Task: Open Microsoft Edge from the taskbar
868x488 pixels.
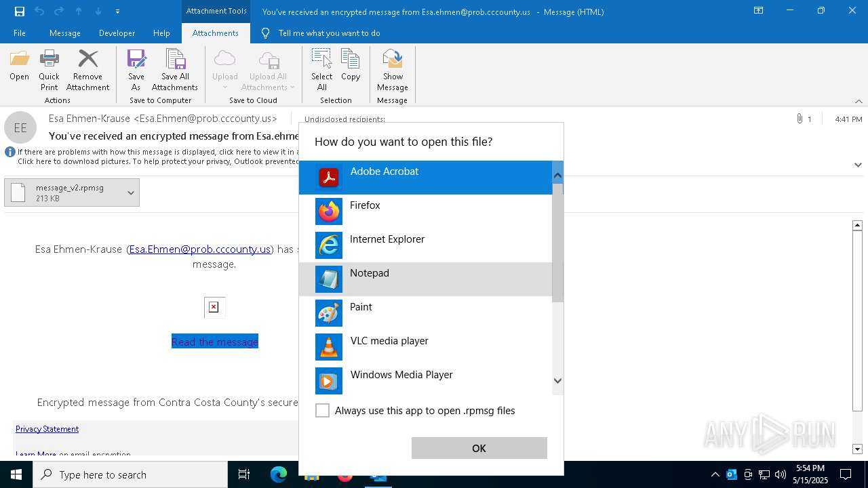Action: 279,474
